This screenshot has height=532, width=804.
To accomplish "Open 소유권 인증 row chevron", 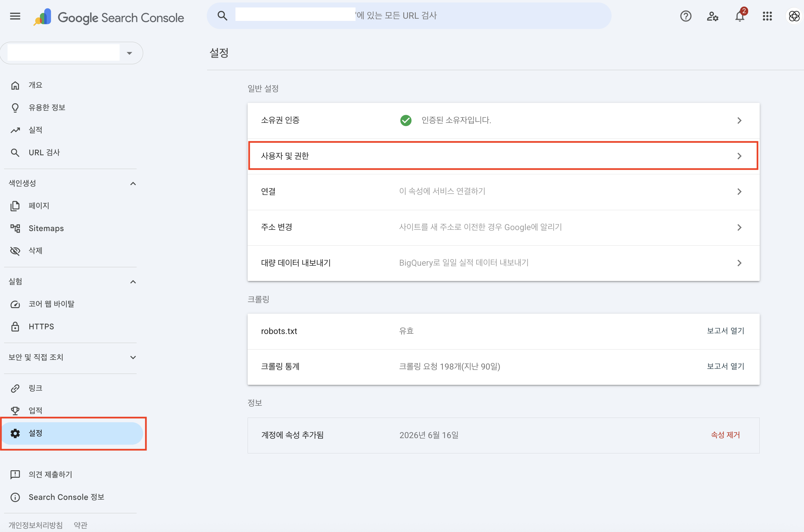I will (739, 120).
